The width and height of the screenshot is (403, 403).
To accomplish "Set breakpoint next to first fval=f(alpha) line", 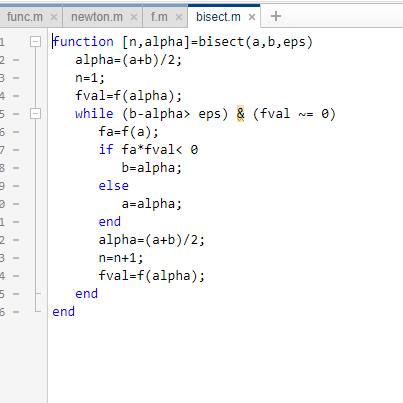I will (x=16, y=96).
